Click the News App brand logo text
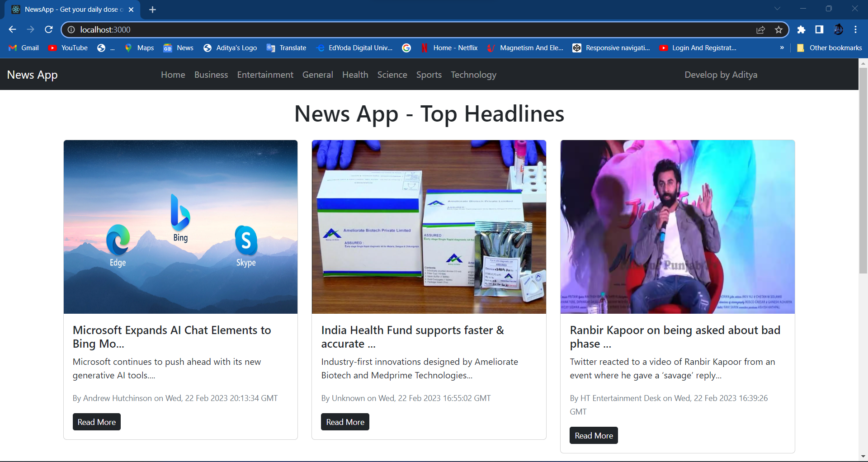 pos(33,75)
